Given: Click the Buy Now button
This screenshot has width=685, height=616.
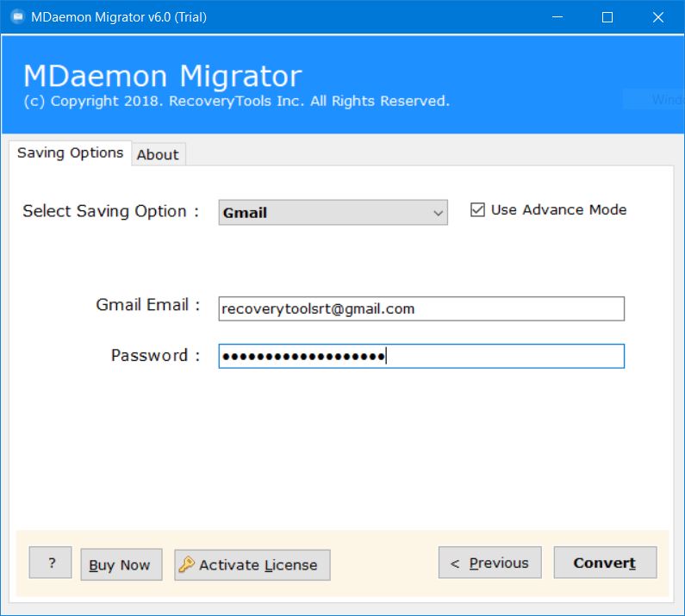Looking at the screenshot, I should 121,565.
